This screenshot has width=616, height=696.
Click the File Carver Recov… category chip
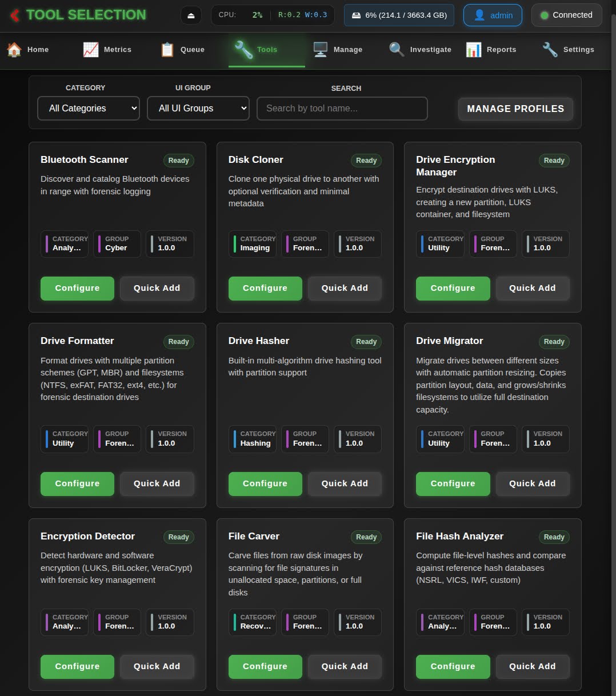pyautogui.click(x=253, y=622)
